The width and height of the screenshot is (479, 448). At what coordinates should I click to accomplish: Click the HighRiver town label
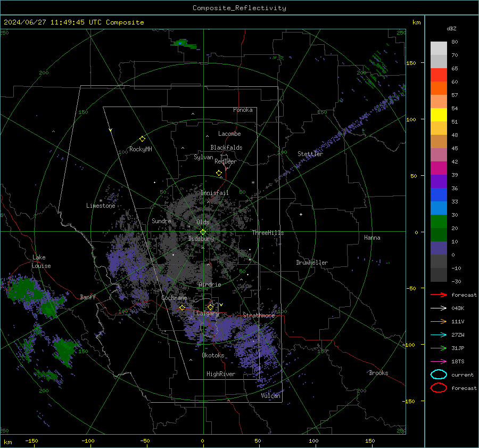pyautogui.click(x=221, y=374)
